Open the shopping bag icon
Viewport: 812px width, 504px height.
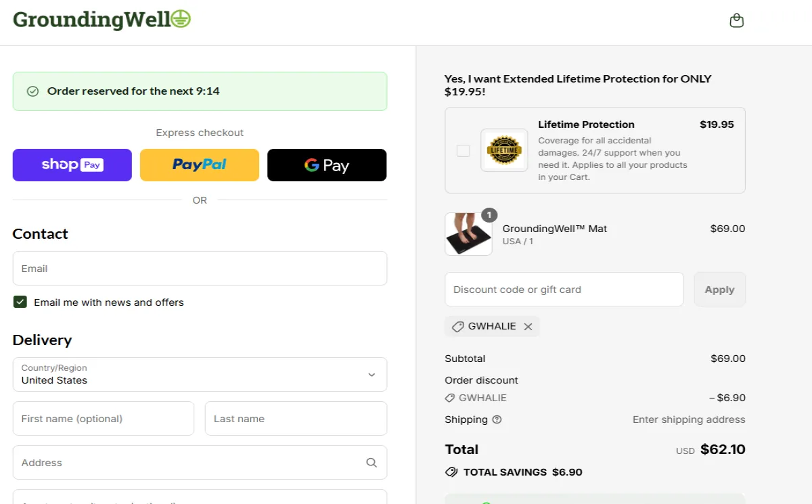click(x=736, y=20)
